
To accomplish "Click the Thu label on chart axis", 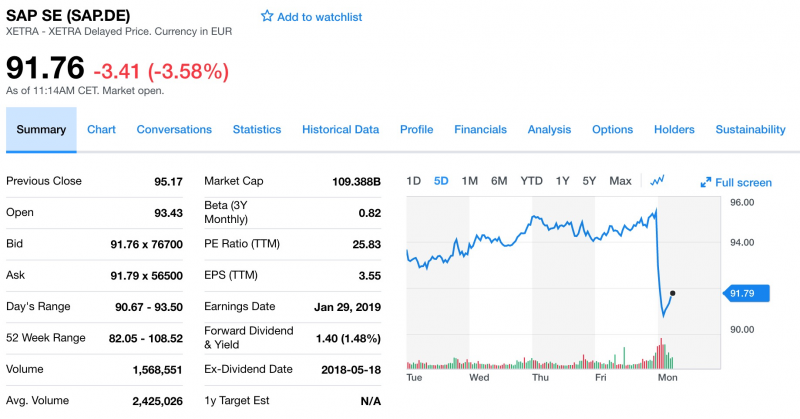I will [x=540, y=377].
